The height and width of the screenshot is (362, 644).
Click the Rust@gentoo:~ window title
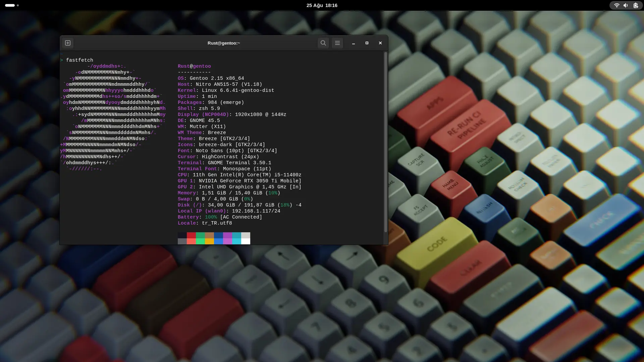[224, 43]
